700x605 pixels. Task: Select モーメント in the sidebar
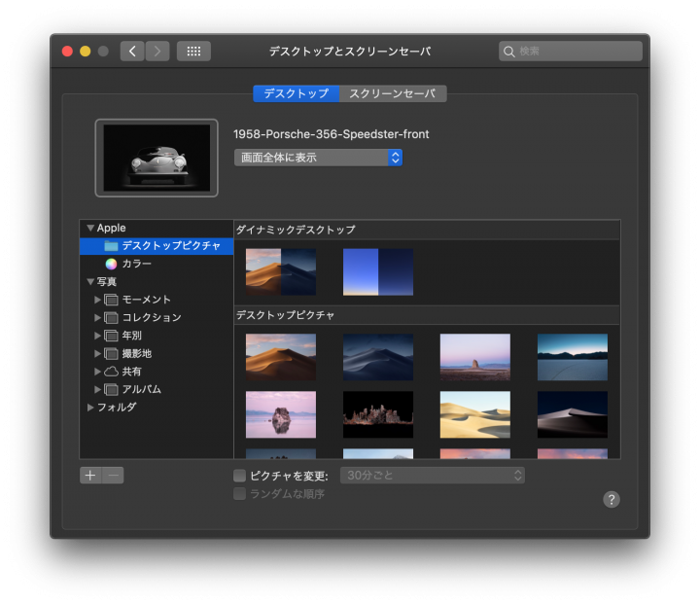157,300
